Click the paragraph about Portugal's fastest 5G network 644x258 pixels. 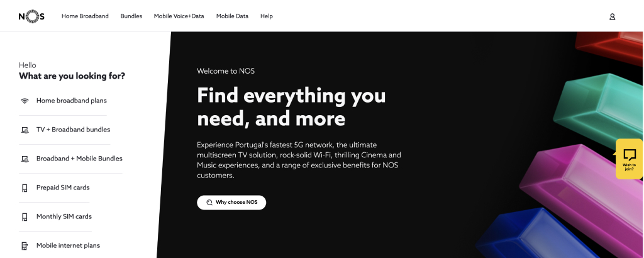click(x=299, y=160)
